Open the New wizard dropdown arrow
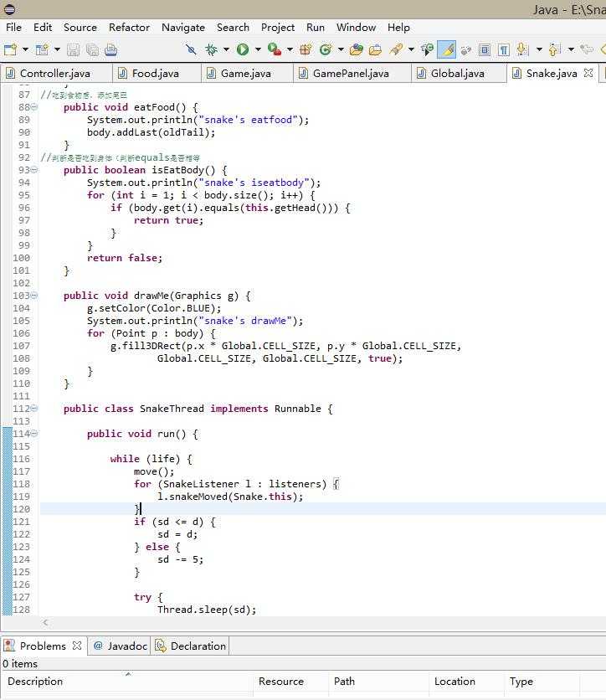The width and height of the screenshot is (606, 700). pyautogui.click(x=25, y=49)
